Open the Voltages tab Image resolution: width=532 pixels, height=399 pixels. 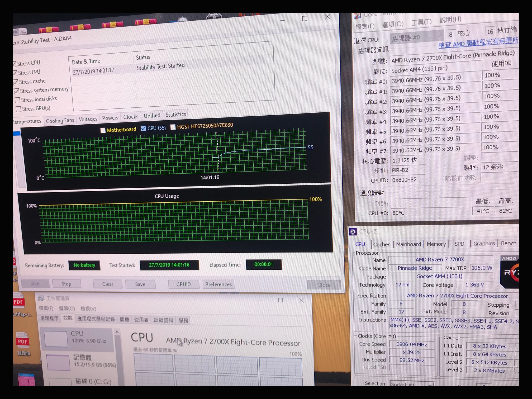[88, 119]
